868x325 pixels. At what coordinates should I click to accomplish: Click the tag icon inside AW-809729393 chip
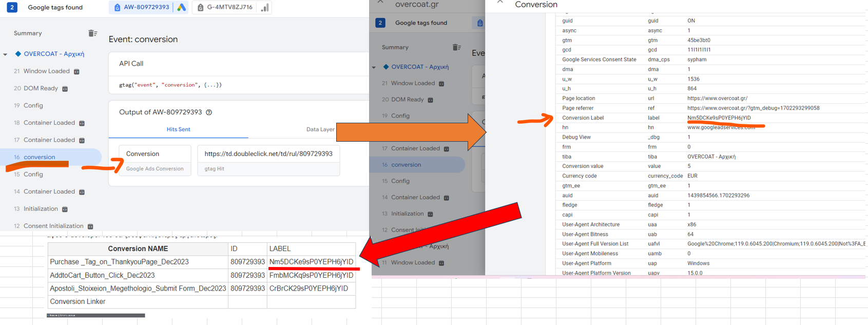coord(117,7)
